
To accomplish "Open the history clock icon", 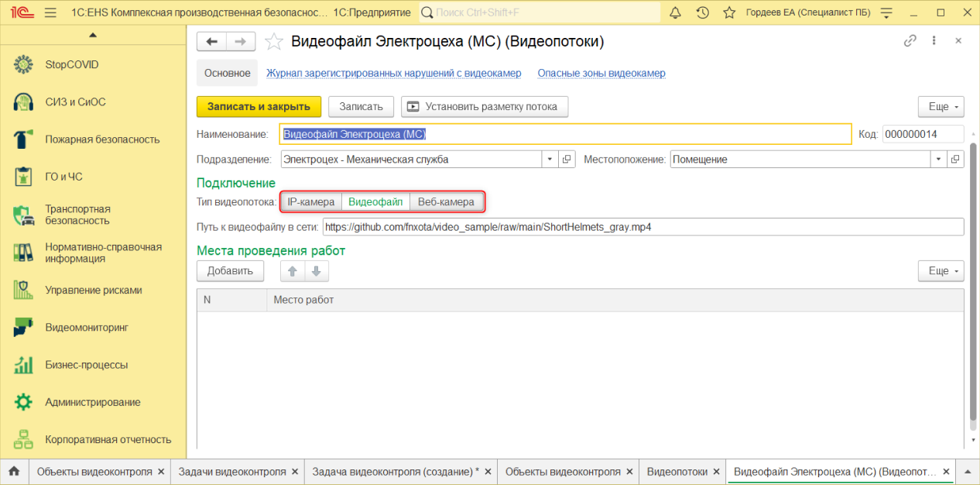I will pyautogui.click(x=702, y=13).
